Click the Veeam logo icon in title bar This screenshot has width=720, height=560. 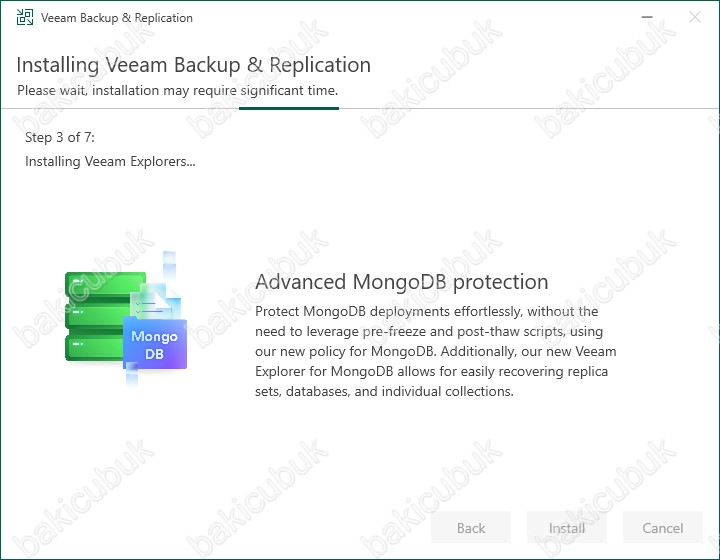25,17
